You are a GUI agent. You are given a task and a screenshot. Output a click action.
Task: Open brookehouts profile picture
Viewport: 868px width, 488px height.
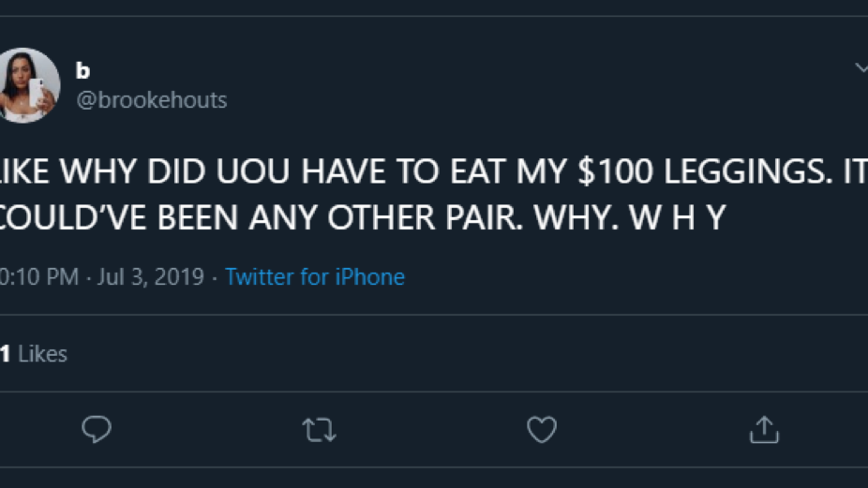pos(28,86)
